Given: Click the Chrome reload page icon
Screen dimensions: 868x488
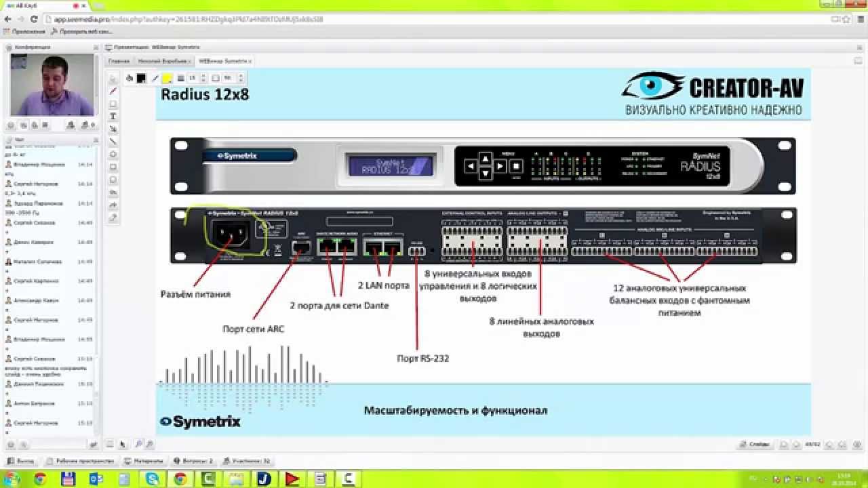Looking at the screenshot, I should 34,20.
